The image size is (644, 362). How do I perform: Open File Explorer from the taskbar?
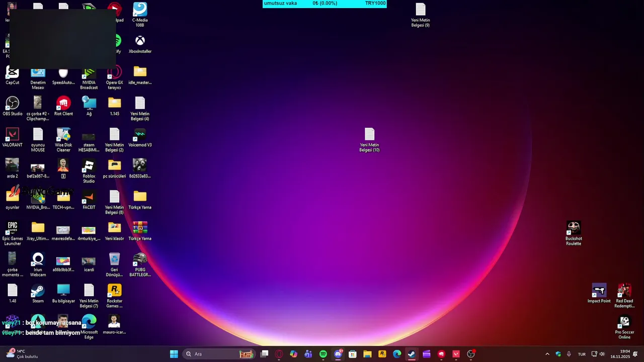coord(367,354)
